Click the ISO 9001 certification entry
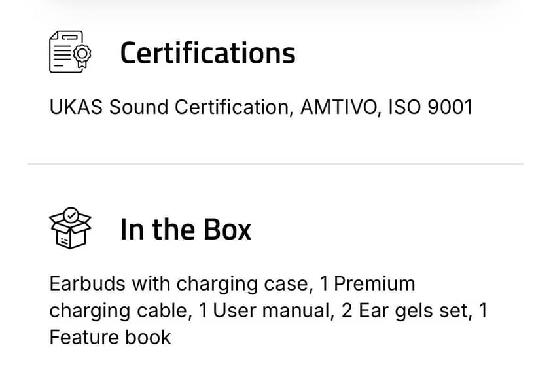 coord(430,107)
